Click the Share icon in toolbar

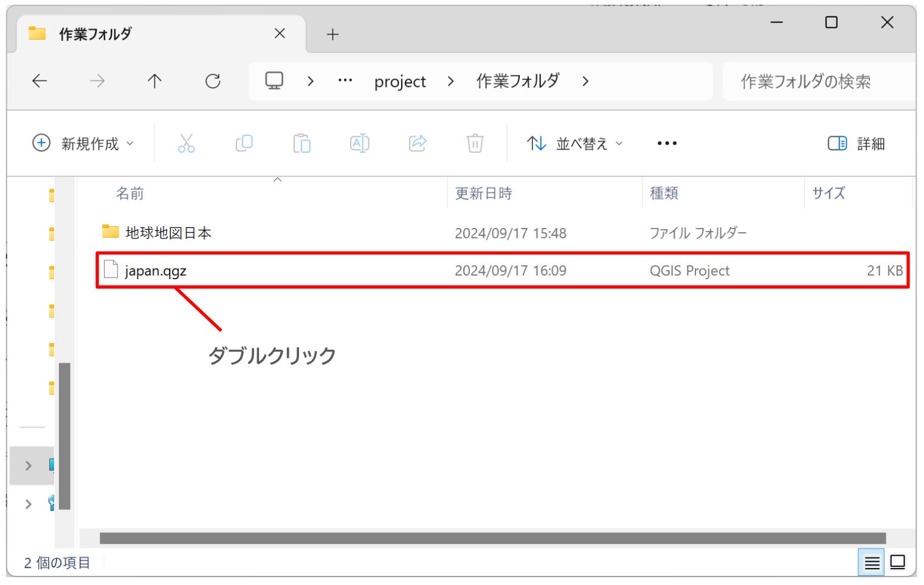click(418, 144)
